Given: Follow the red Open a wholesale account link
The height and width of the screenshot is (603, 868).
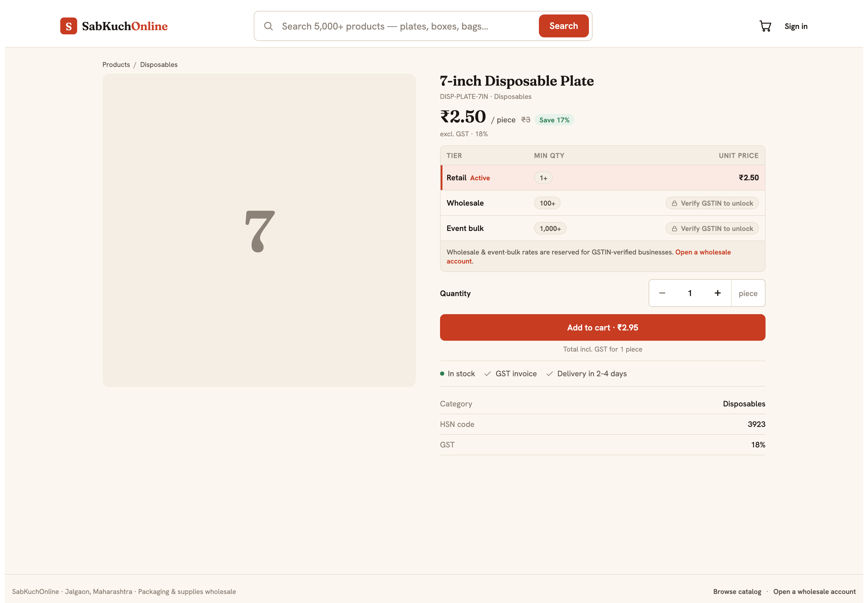Looking at the screenshot, I should [589, 257].
